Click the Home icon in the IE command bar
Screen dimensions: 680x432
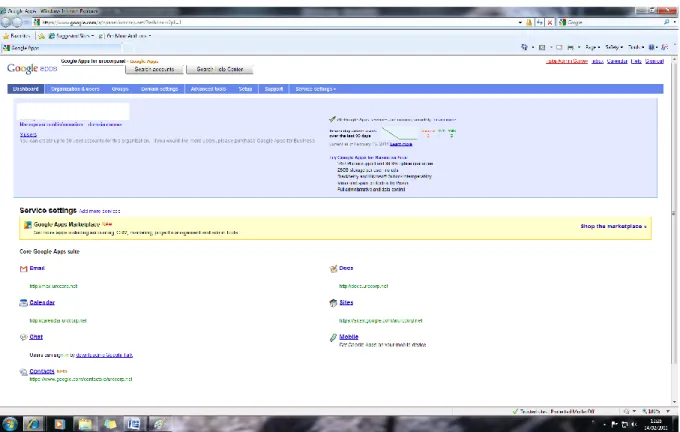click(x=524, y=47)
